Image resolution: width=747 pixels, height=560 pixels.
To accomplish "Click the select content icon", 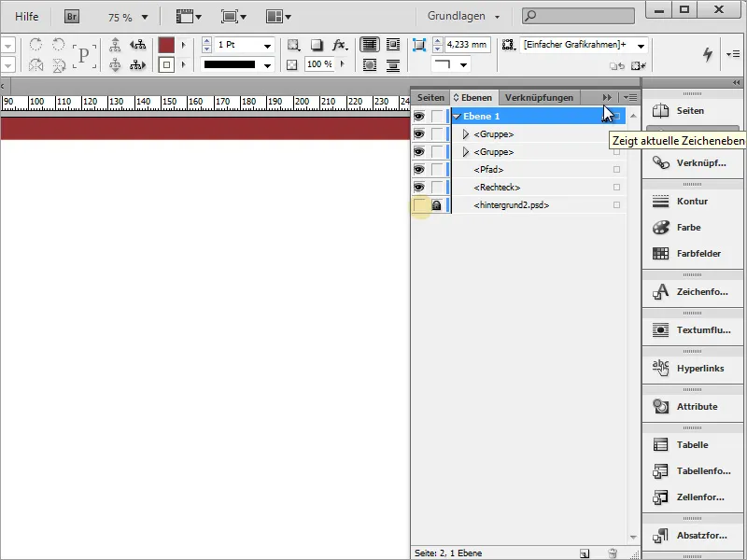I will point(115,64).
